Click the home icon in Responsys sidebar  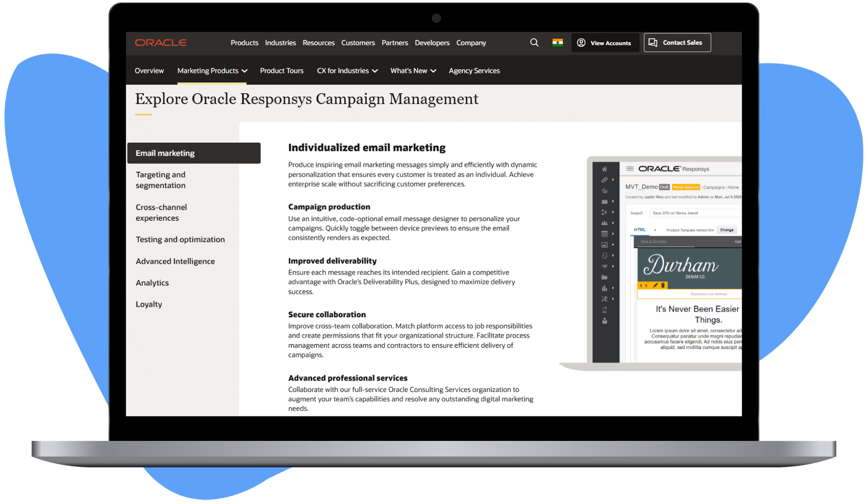click(604, 169)
